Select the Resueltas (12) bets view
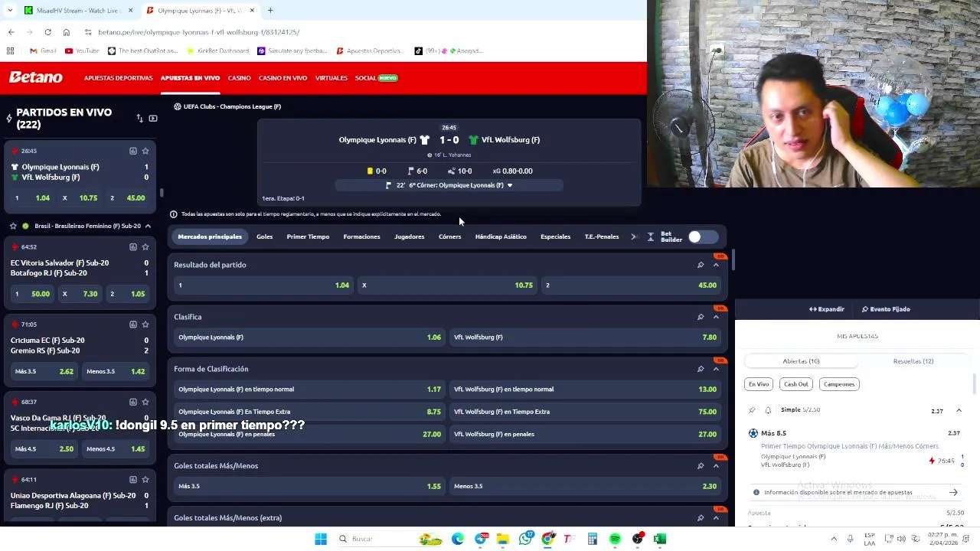 (x=913, y=361)
